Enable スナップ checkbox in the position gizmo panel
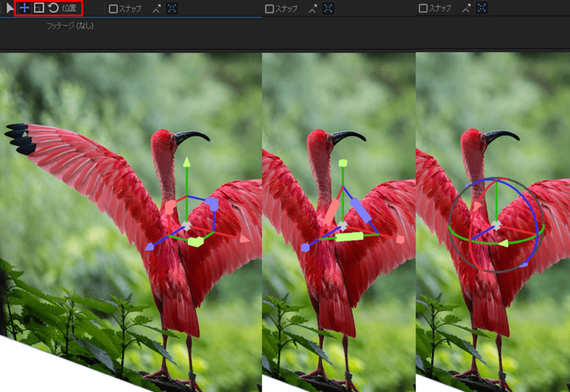The height and width of the screenshot is (392, 570). coord(113,9)
